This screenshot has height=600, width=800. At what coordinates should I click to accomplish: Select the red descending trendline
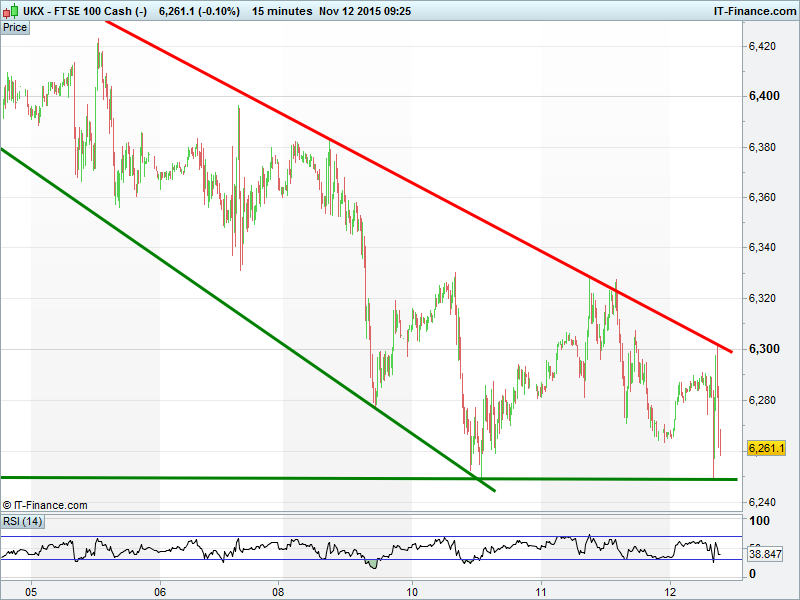418,187
